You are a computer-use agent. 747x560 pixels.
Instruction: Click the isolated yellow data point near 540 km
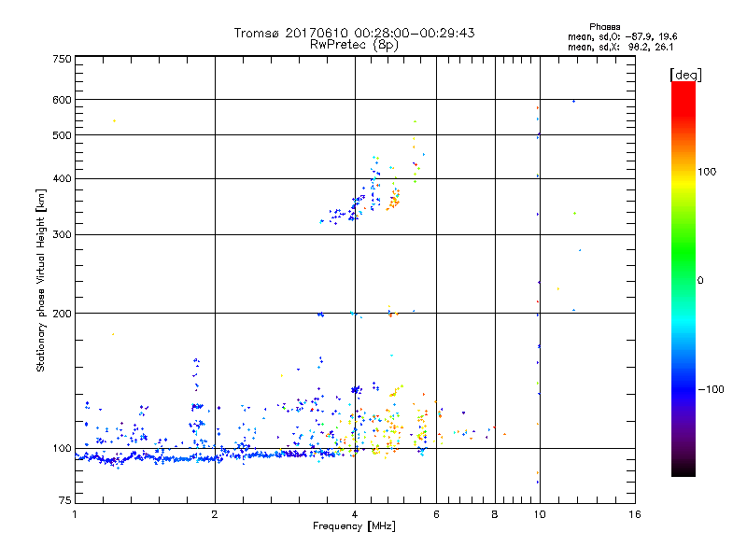click(114, 120)
